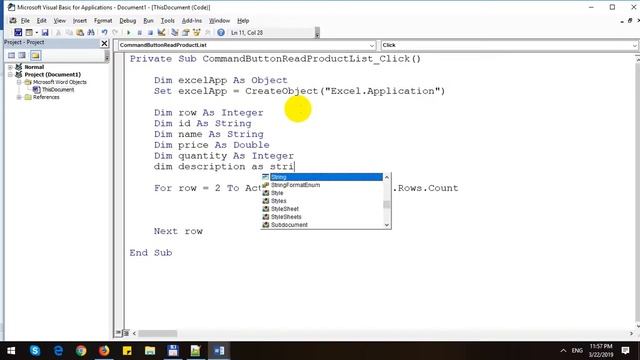Open the Windows notification center icon
The width and height of the screenshot is (640, 360).
[625, 351]
